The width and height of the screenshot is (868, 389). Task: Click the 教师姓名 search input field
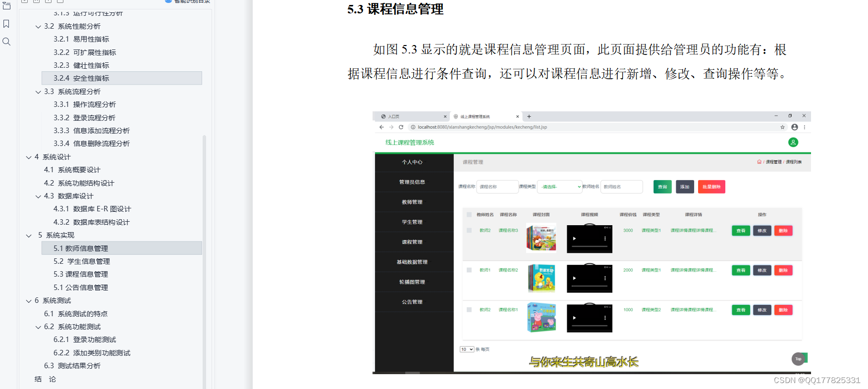[622, 187]
